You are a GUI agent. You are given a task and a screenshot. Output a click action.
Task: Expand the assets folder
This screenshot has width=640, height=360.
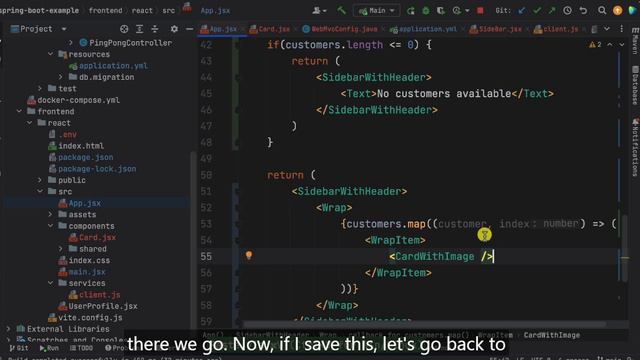[50, 214]
